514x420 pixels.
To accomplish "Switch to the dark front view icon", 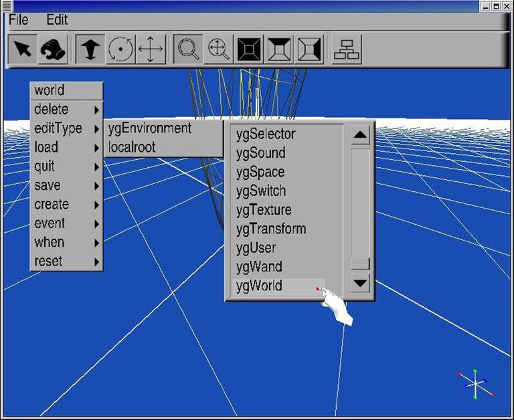I will (x=249, y=49).
